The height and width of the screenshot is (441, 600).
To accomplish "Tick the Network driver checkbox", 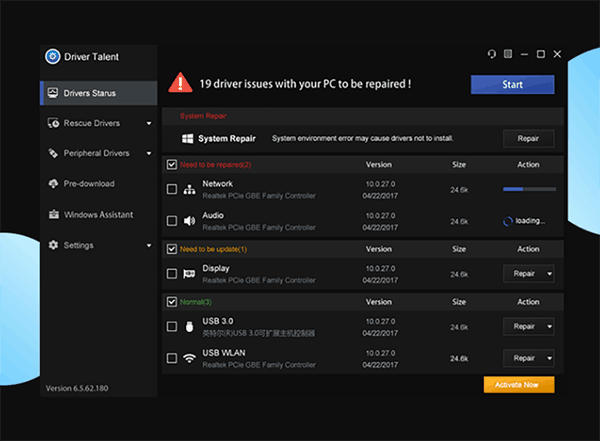I will click(x=172, y=189).
